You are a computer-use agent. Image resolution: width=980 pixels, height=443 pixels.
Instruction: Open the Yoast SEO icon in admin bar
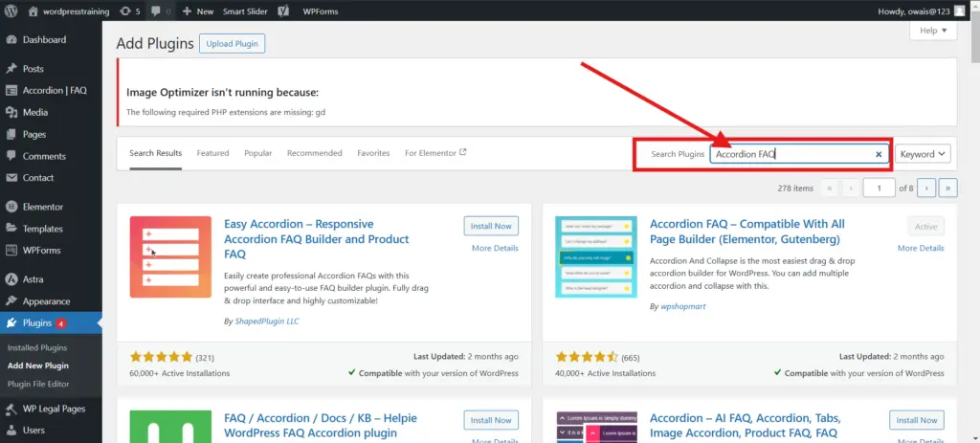283,11
